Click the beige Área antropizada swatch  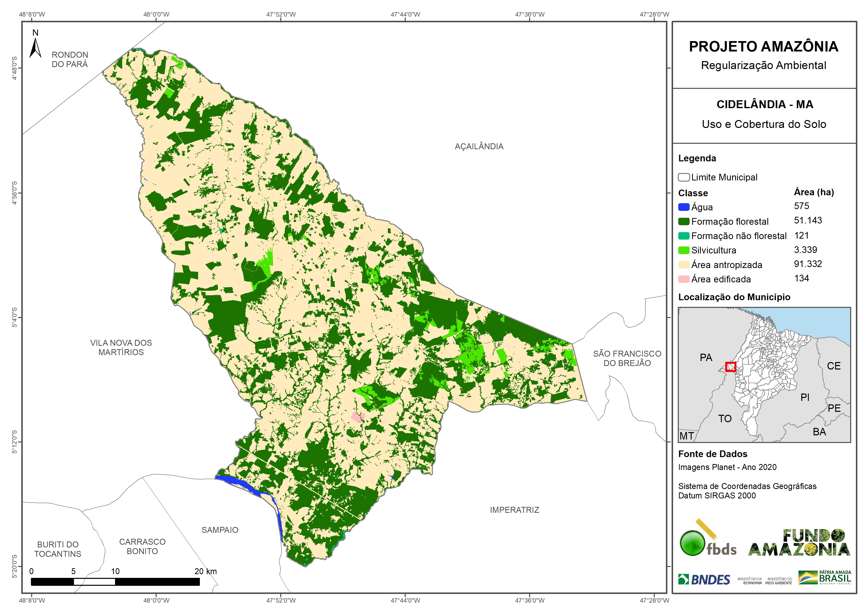pyautogui.click(x=683, y=265)
